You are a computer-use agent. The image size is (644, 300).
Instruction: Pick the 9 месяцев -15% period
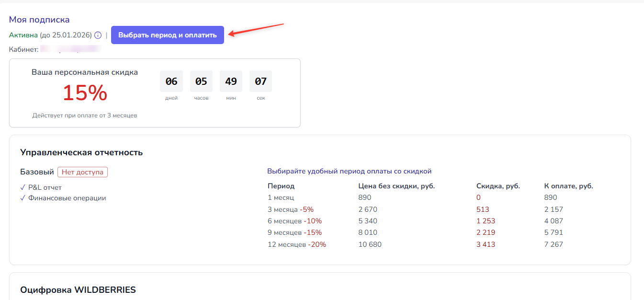click(294, 232)
